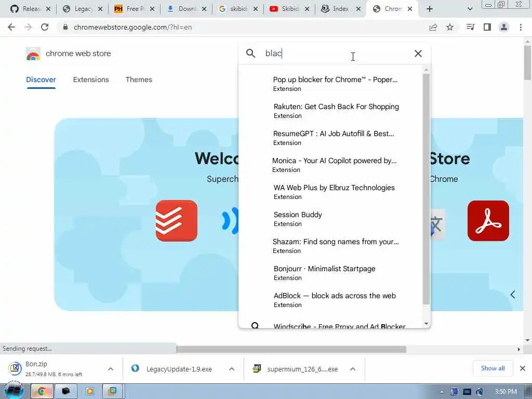Clear the search box with X
The width and height of the screenshot is (532, 399).
[x=418, y=54]
